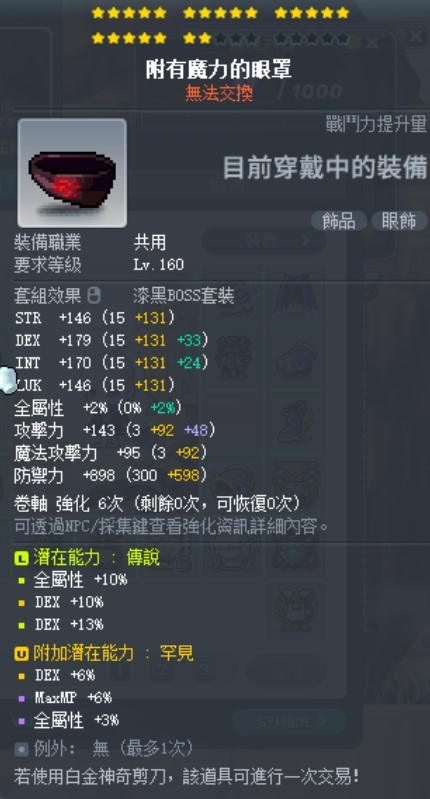
Task: Select the 眼飾 category tag
Action: tap(399, 221)
